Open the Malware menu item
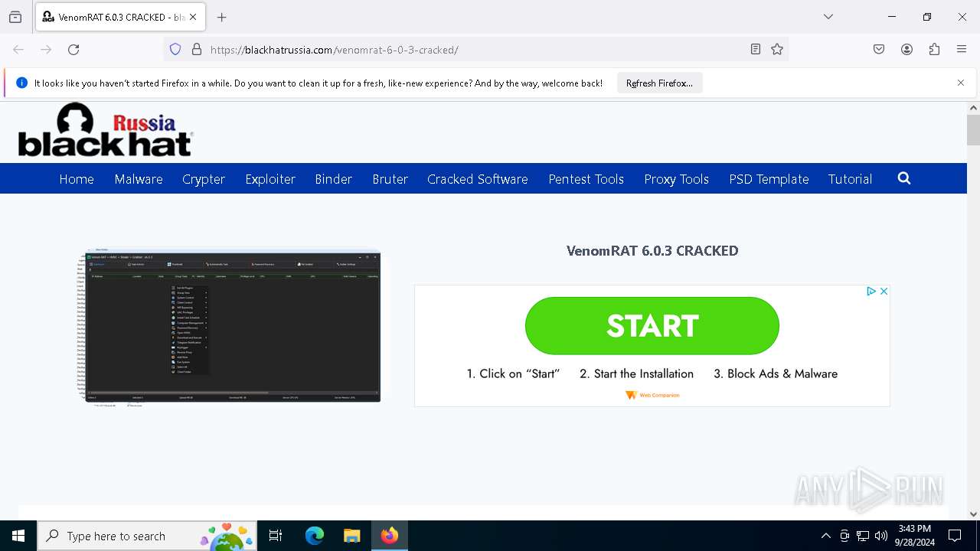This screenshot has width=980, height=551. (x=139, y=179)
